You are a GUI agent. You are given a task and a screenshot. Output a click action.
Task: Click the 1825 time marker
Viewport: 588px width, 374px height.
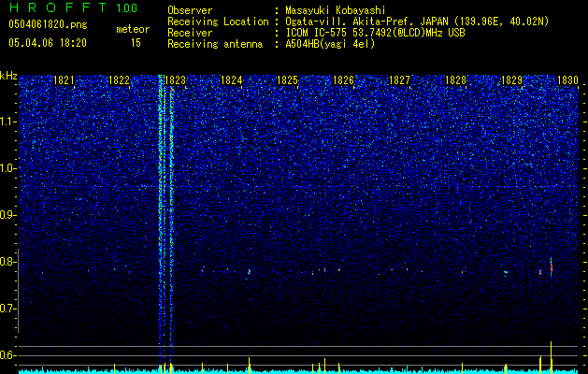pos(287,80)
